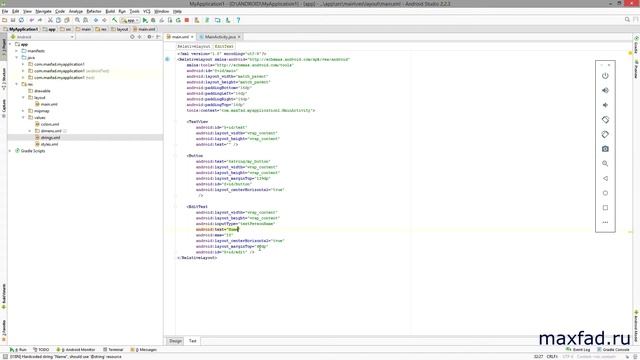Viewport: 640px width, 360px height.
Task: Click the Redo arrow in the toolbar
Action: click(40, 20)
